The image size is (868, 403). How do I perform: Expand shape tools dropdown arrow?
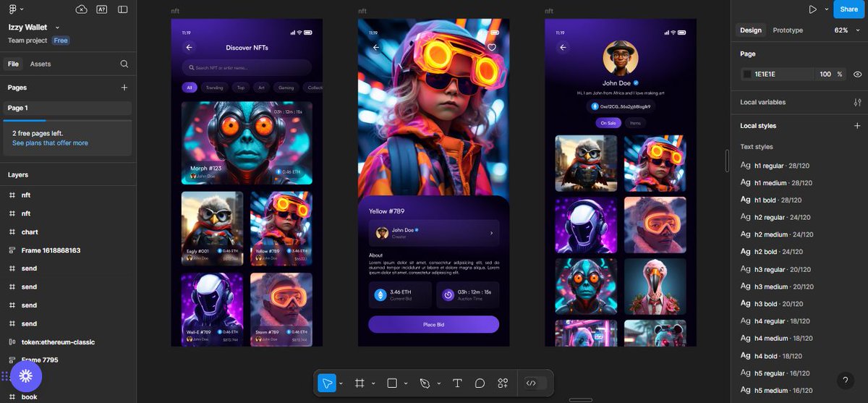(x=406, y=383)
